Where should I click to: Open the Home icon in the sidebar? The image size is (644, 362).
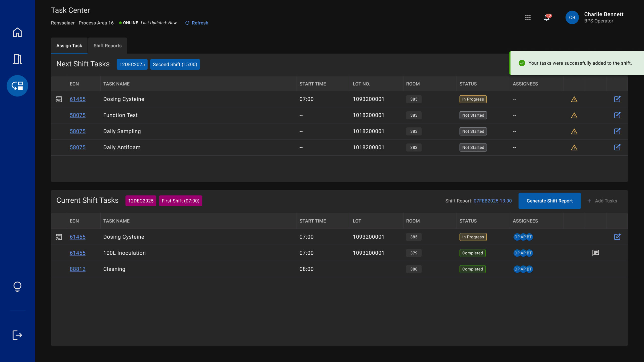point(17,32)
